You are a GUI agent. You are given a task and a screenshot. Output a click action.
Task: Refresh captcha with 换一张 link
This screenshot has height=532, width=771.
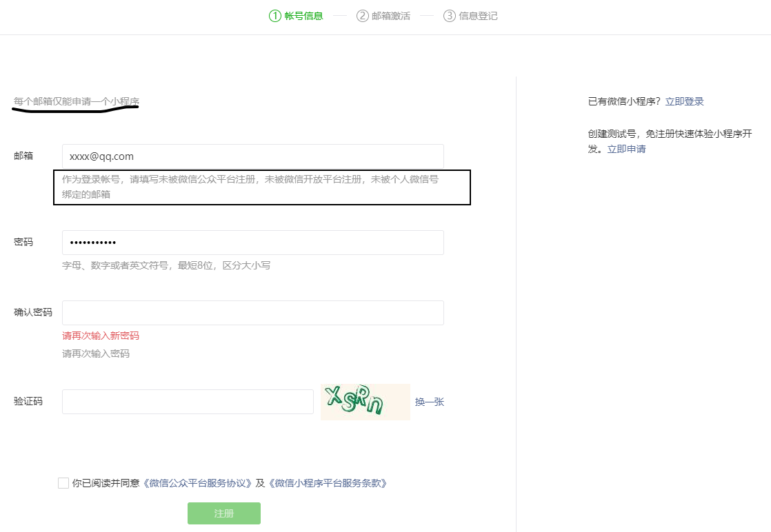tap(429, 402)
